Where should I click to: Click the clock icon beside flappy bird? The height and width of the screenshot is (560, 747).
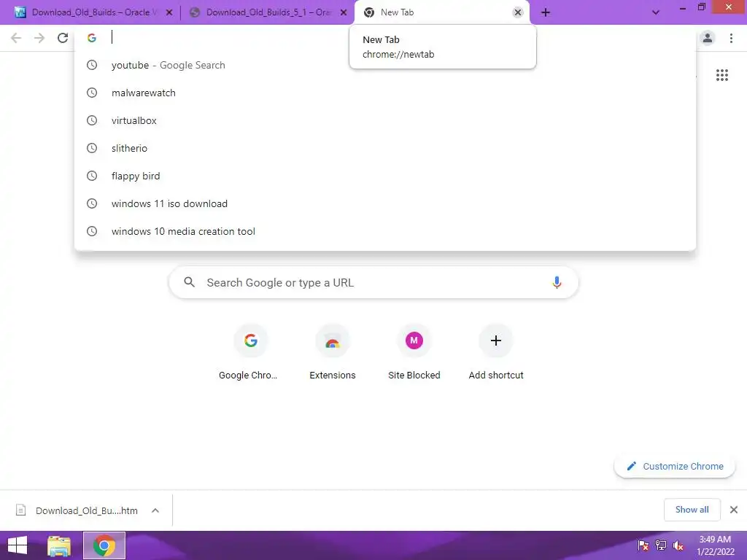[x=92, y=176]
